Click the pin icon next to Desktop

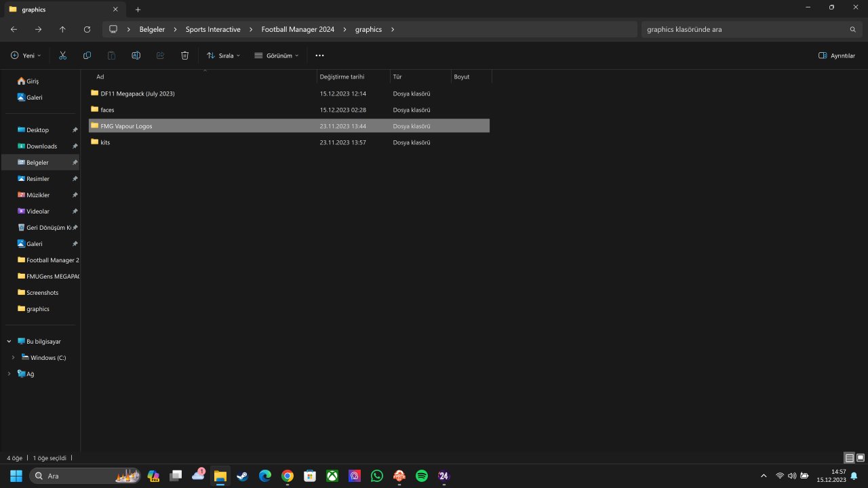coord(75,130)
